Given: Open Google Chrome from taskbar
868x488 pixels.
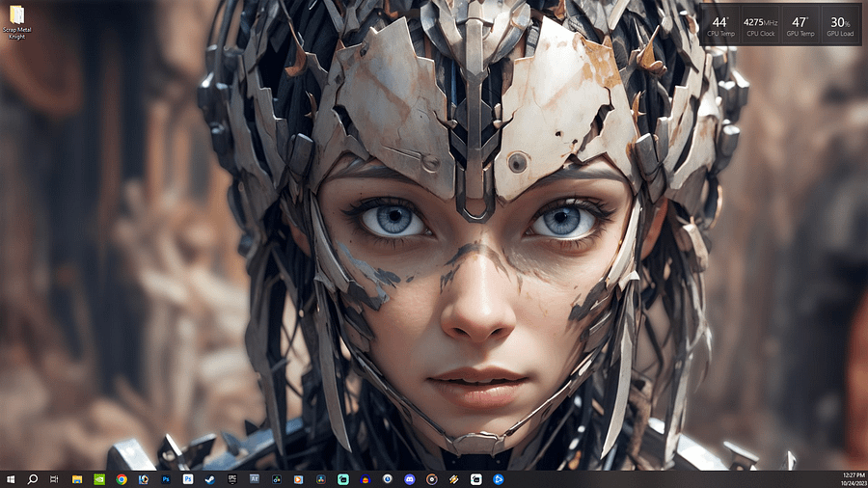Looking at the screenshot, I should tap(122, 479).
